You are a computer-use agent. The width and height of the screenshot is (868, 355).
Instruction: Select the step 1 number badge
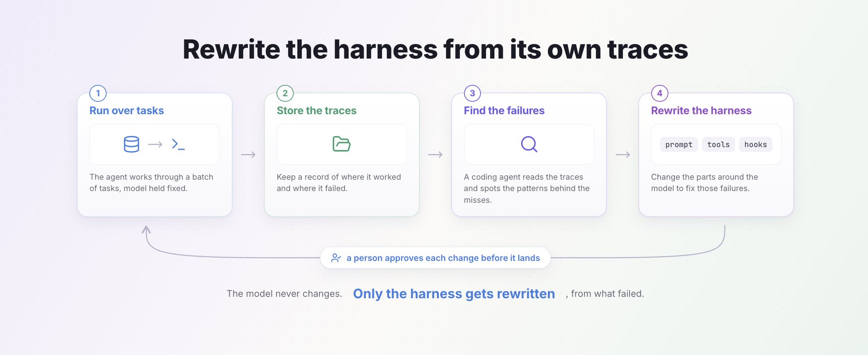(x=98, y=93)
